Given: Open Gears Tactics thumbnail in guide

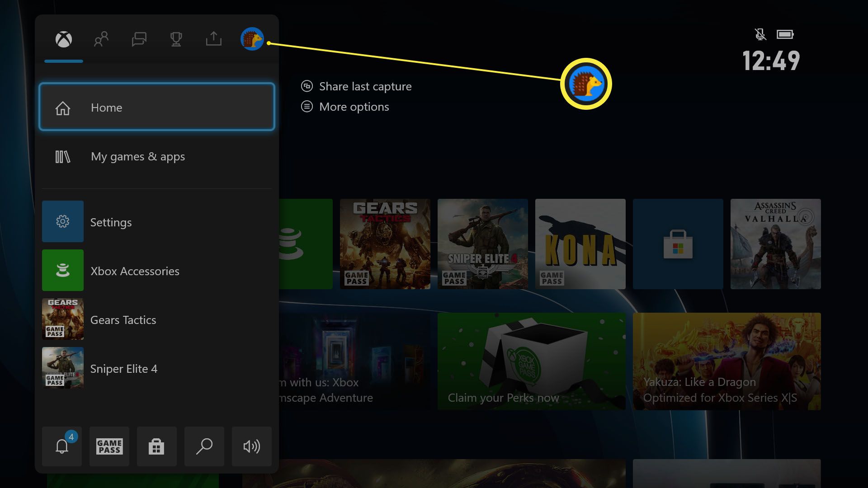Looking at the screenshot, I should tap(63, 319).
